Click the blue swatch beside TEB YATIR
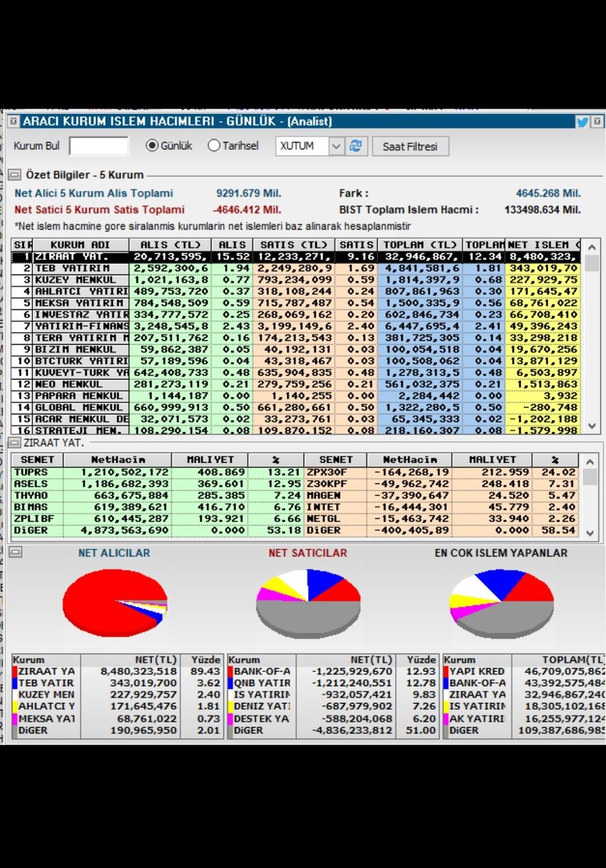 (15, 683)
